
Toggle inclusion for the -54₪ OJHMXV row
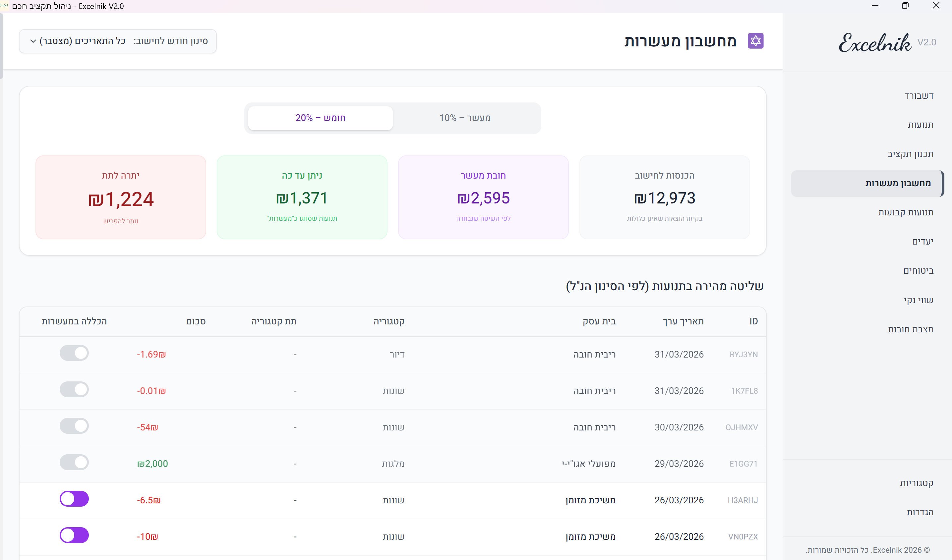tap(74, 426)
